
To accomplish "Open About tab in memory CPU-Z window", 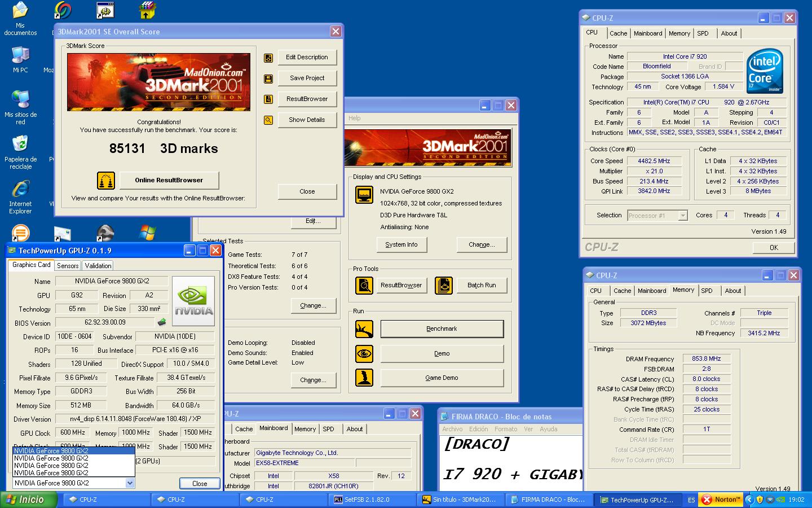I will (733, 291).
